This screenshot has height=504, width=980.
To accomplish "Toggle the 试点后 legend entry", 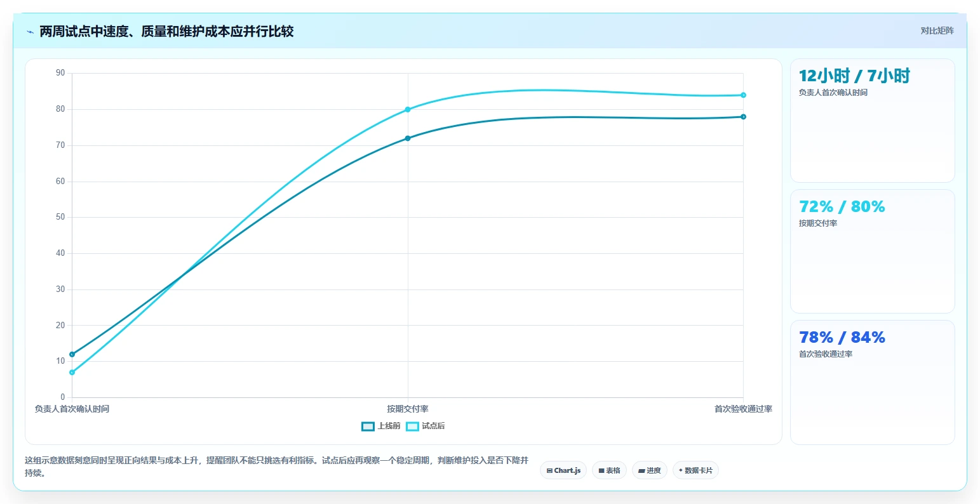I will coord(426,426).
